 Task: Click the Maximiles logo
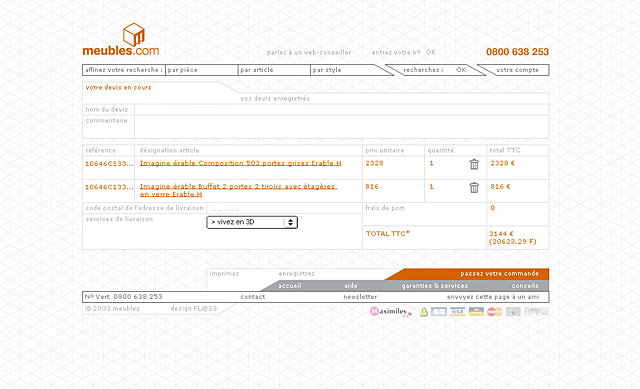[x=391, y=312]
